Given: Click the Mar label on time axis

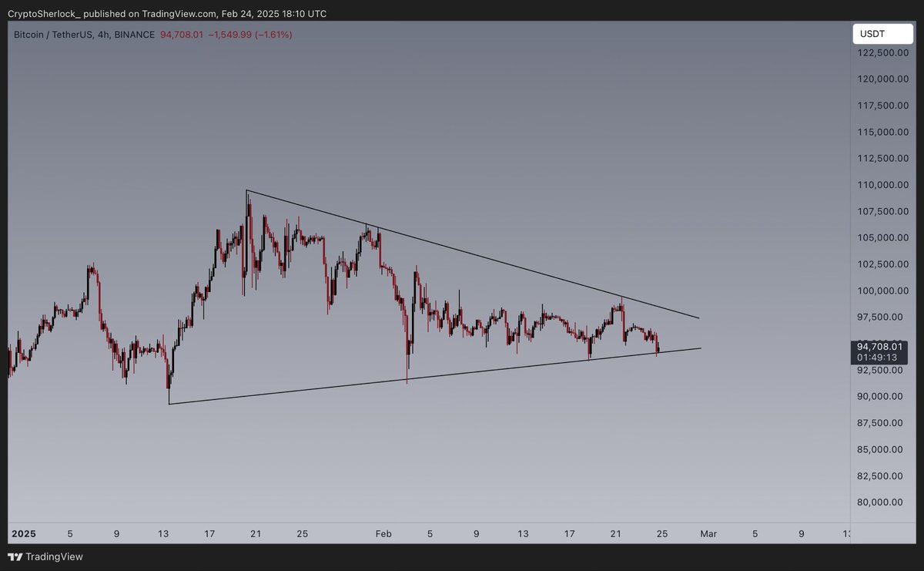Looking at the screenshot, I should tap(708, 533).
